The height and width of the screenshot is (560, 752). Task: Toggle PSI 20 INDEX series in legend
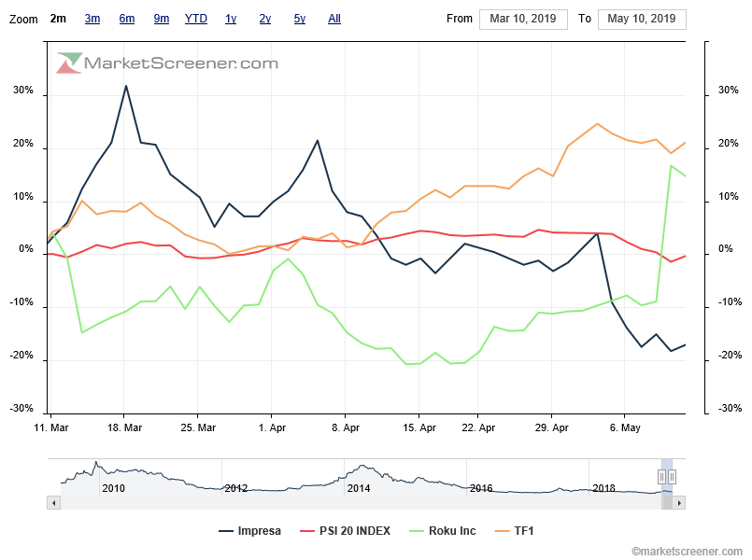click(x=345, y=531)
